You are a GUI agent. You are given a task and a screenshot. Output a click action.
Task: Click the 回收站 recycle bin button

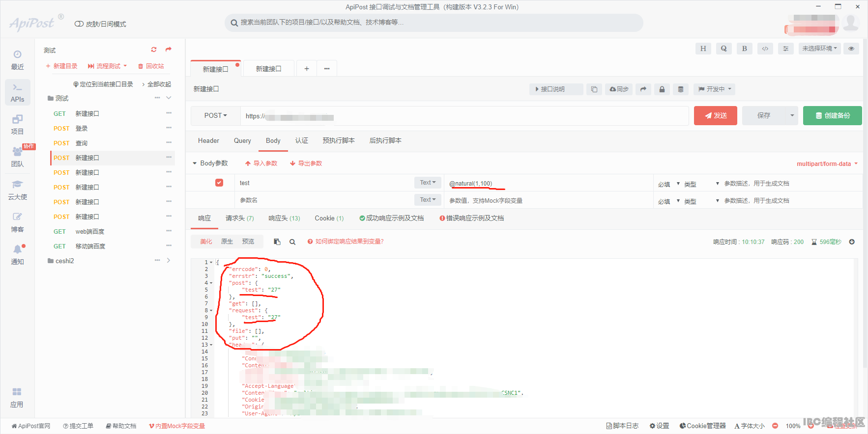[151, 66]
